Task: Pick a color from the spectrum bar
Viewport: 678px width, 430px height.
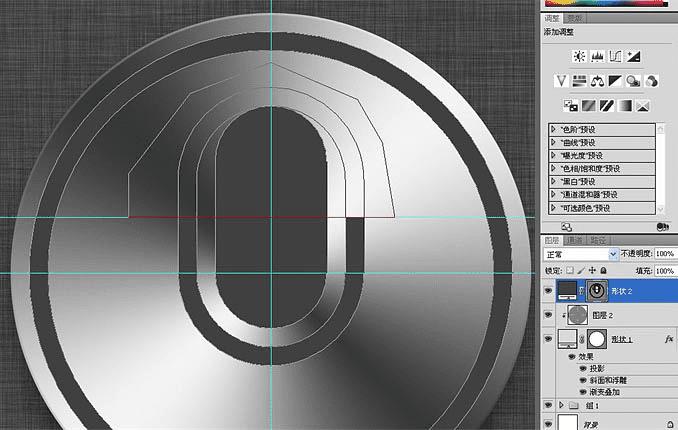Action: [x=605, y=3]
